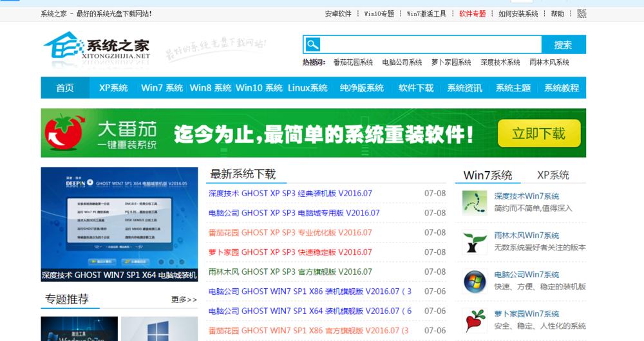
Task: Click the 深度技术 GHOST WIN7 SP1 X64 slideshow caption
Action: tap(120, 275)
